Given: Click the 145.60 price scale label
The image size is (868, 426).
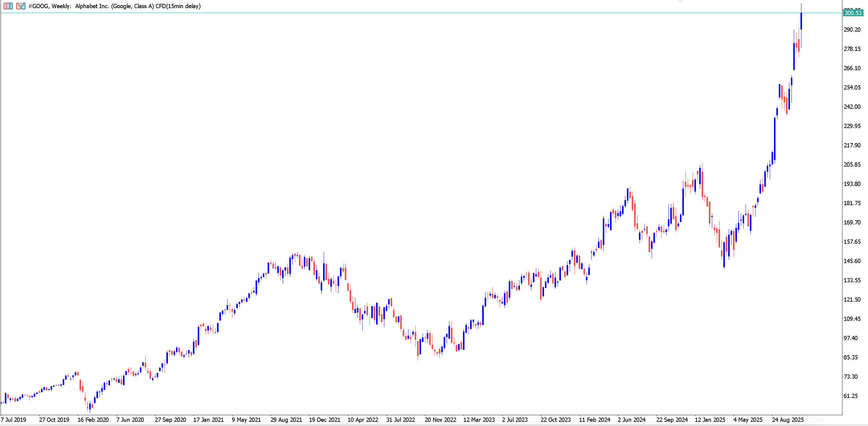Looking at the screenshot, I should [x=852, y=261].
